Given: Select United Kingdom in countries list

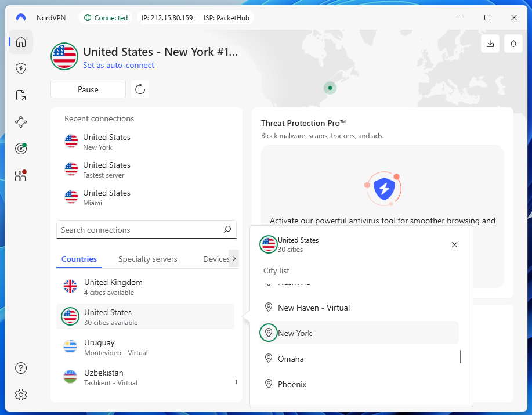Looking at the screenshot, I should tap(145, 287).
